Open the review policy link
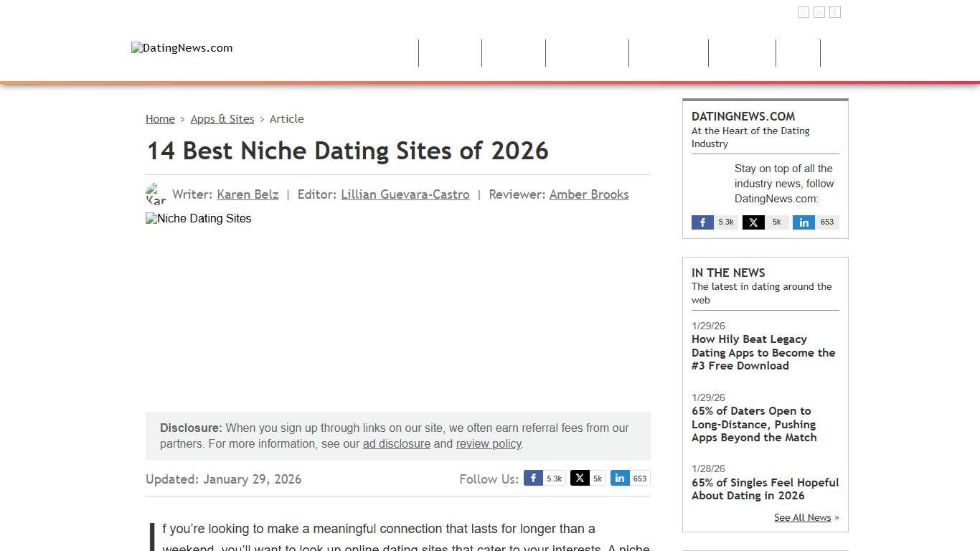 coord(489,443)
